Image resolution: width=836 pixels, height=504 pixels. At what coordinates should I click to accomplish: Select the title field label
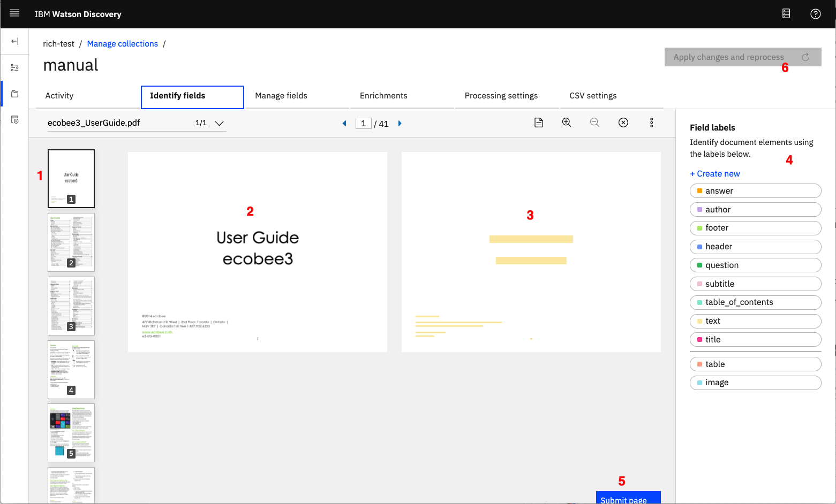(755, 340)
